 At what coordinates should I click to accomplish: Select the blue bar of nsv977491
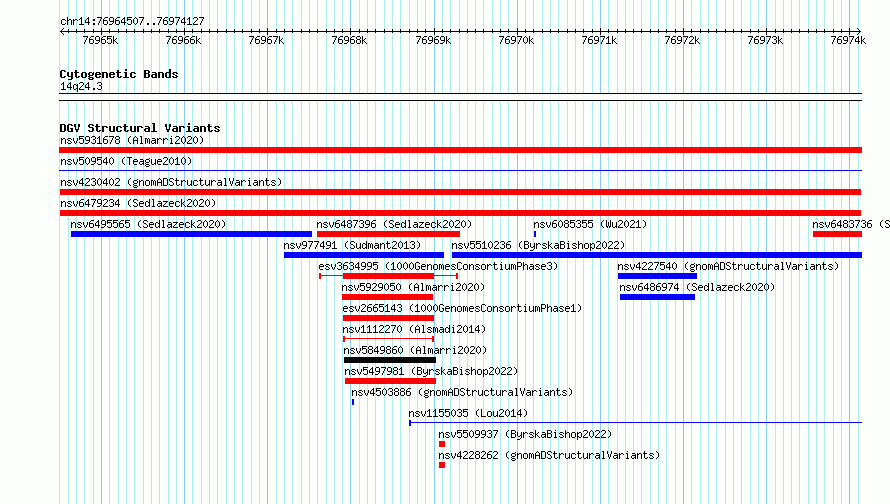coord(364,255)
